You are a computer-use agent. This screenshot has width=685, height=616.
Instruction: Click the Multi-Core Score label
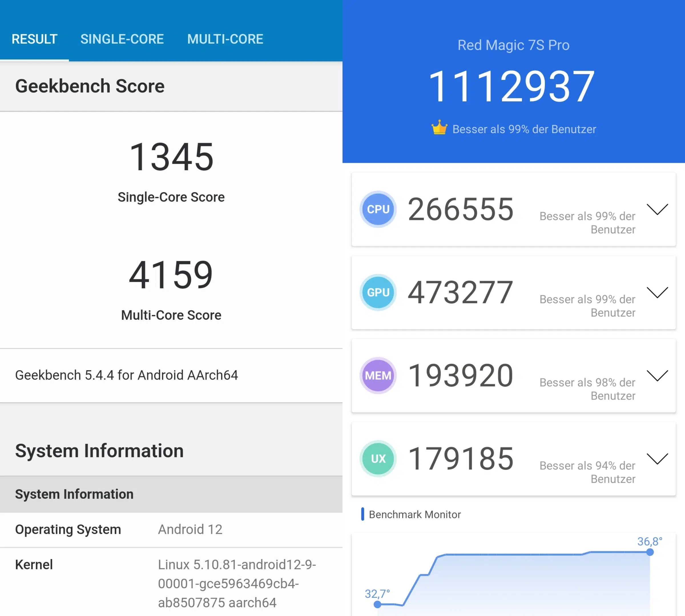171,315
